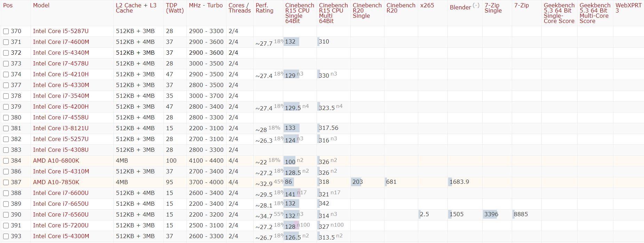Screen dimensions: 644x243
Task: Sort by x265 column header
Action: coord(427,5)
